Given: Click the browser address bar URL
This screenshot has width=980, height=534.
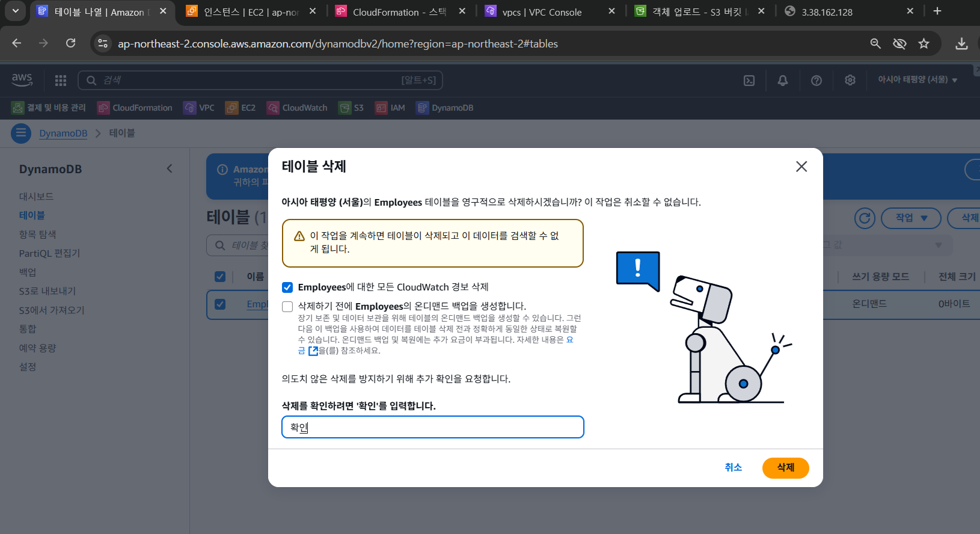Looking at the screenshot, I should click(x=338, y=44).
